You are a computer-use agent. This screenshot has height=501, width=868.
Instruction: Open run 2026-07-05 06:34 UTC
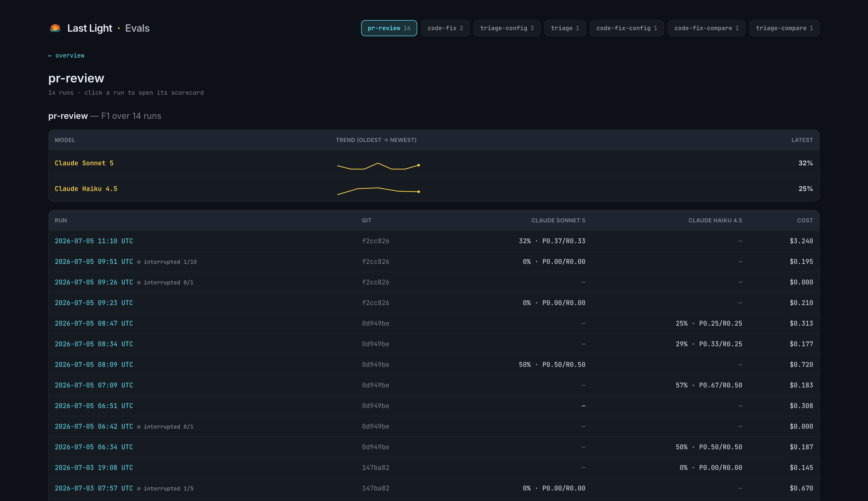[x=93, y=447]
